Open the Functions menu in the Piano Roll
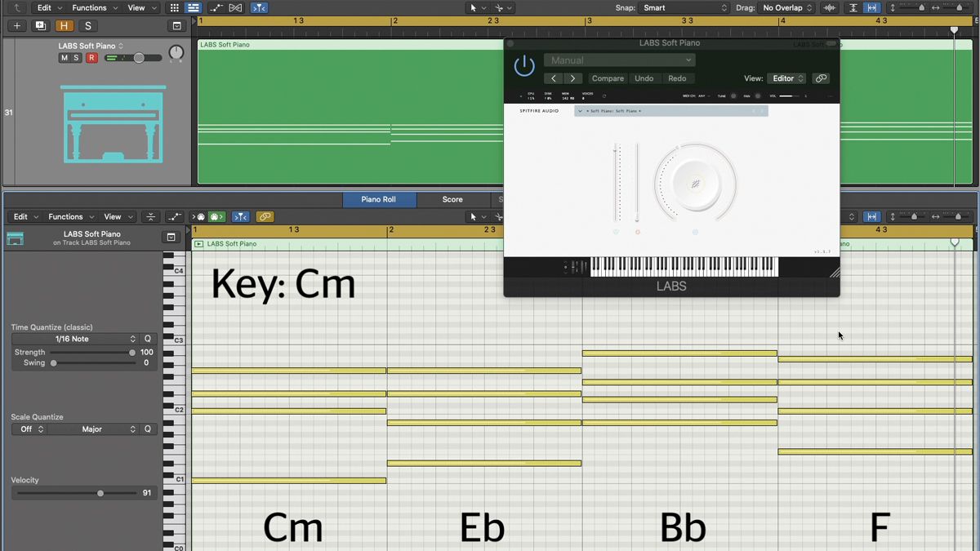The width and height of the screenshot is (980, 551). tap(65, 216)
